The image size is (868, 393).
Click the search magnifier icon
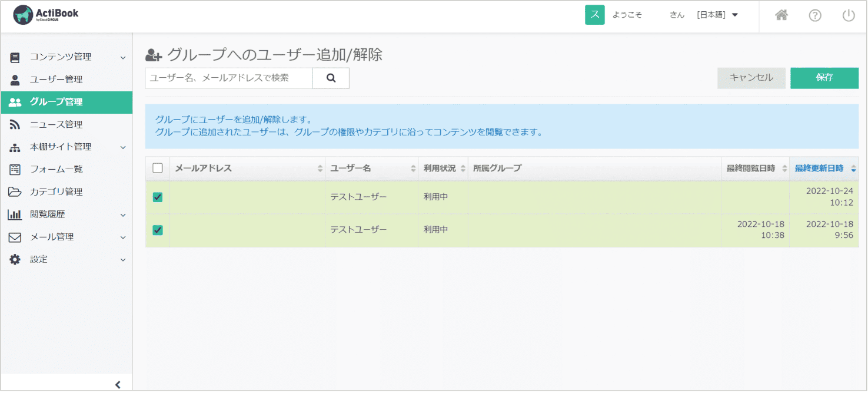click(x=331, y=78)
